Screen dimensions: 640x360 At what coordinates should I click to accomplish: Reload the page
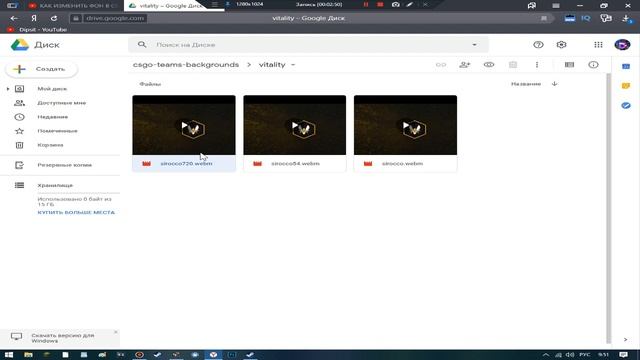point(54,18)
